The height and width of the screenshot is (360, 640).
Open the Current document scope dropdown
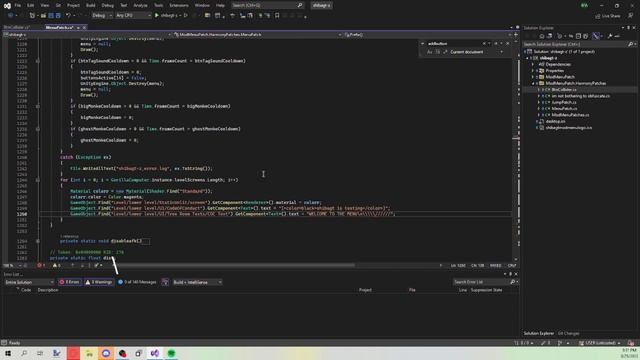[x=476, y=52]
